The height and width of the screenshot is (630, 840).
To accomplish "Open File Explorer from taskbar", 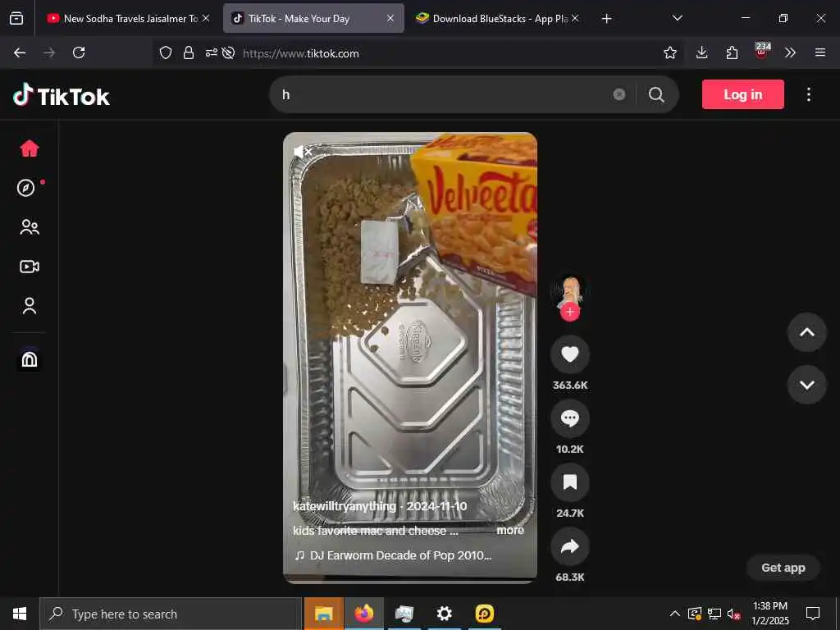I will click(x=323, y=614).
